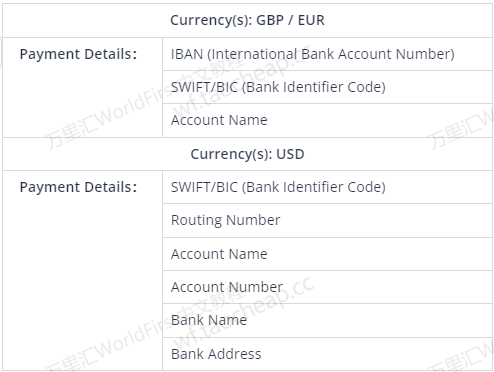Click the Bank Address row
This screenshot has height=372, width=494.
pos(327,354)
